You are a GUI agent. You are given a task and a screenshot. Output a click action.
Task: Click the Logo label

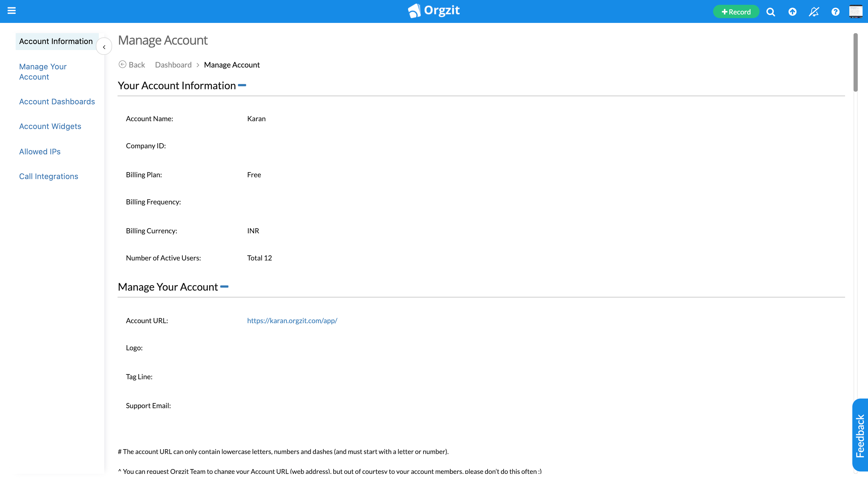click(134, 348)
